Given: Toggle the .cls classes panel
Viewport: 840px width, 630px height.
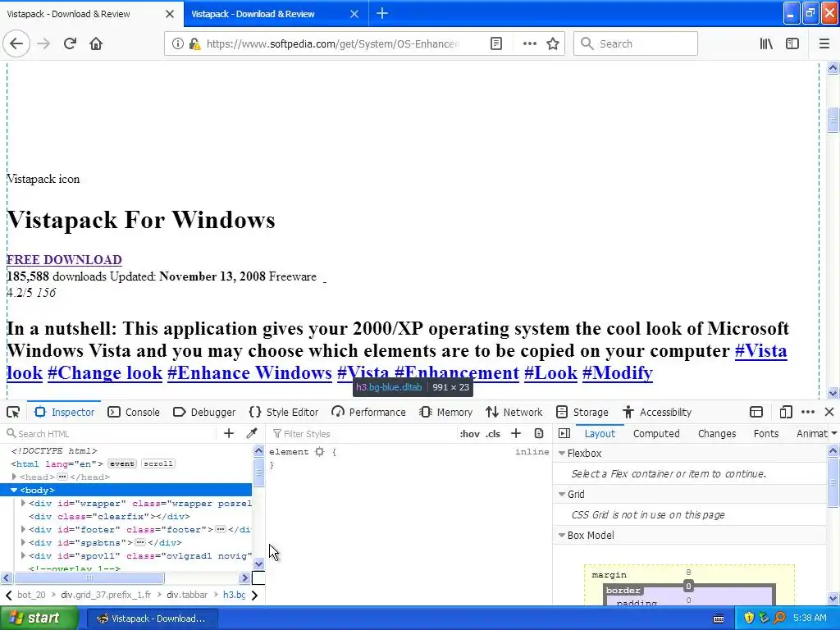Looking at the screenshot, I should coord(493,434).
